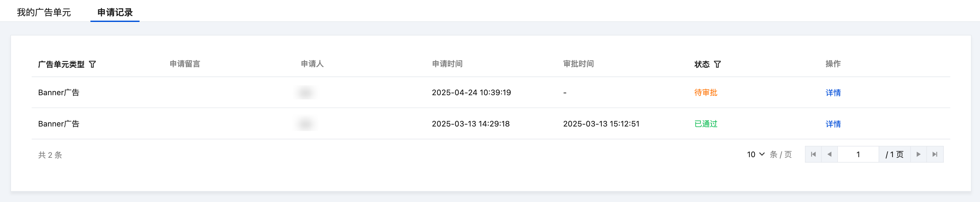
Task: Click the orange 待审批 status label
Action: click(x=705, y=93)
